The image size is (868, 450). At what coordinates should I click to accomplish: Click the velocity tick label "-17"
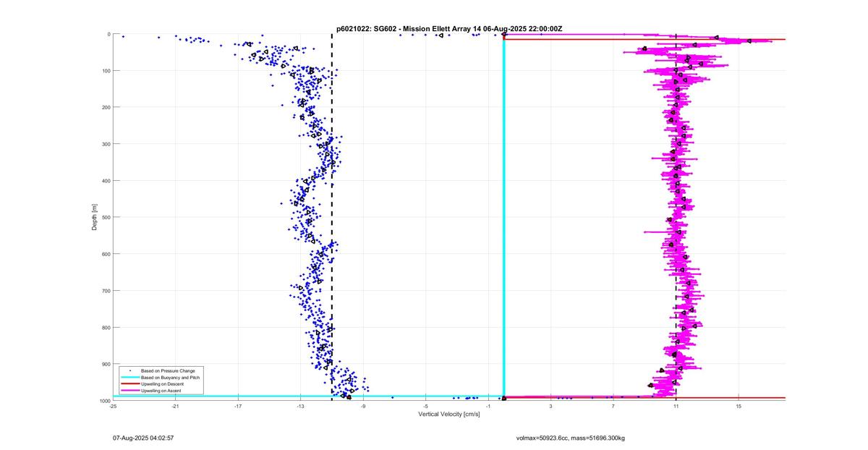238,407
